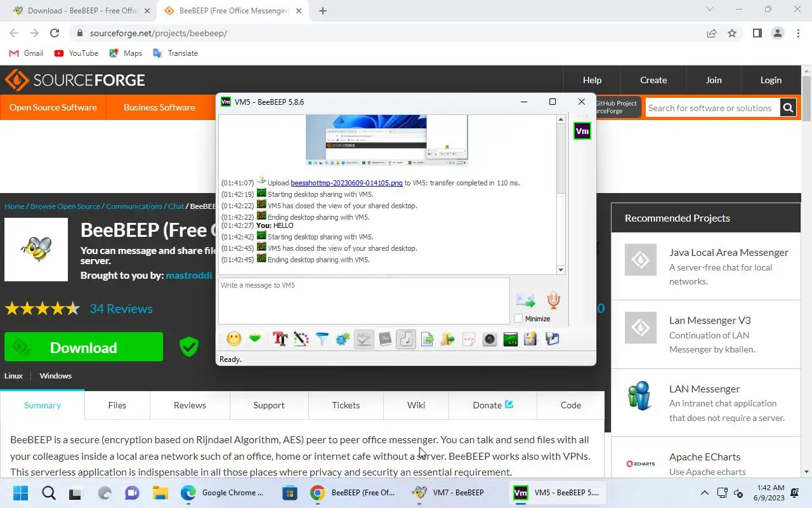The height and width of the screenshot is (508, 812).
Task: Open the Code tab
Action: (571, 405)
